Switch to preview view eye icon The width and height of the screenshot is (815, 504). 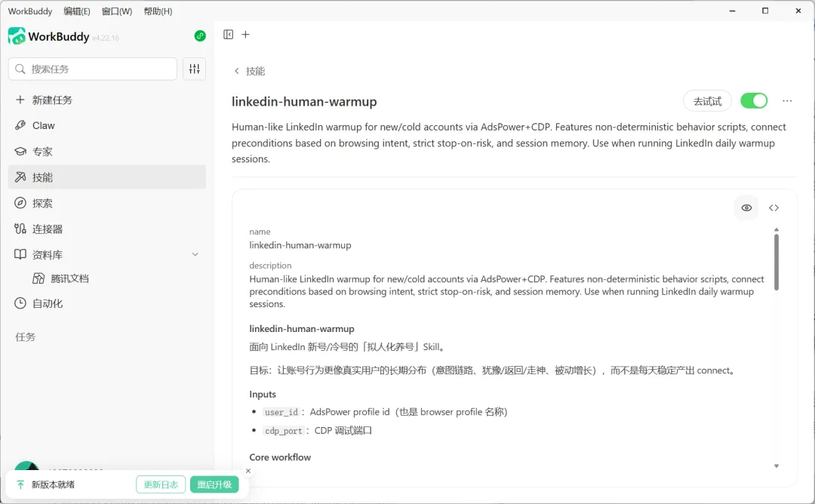746,207
